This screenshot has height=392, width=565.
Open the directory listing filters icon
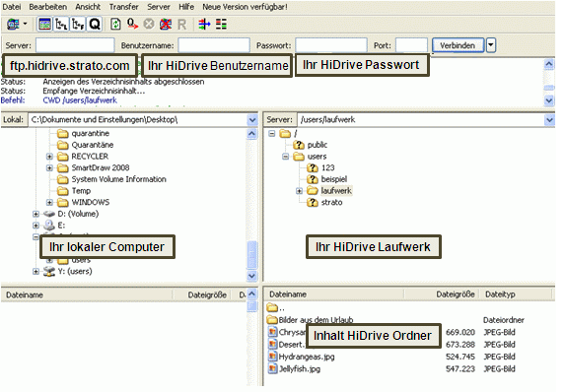pyautogui.click(x=204, y=25)
